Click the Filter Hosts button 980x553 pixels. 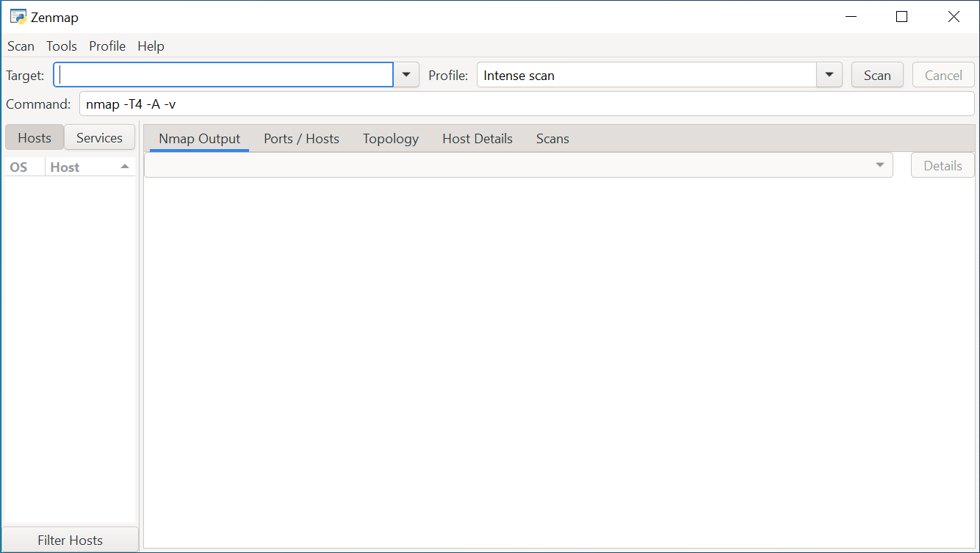click(71, 540)
